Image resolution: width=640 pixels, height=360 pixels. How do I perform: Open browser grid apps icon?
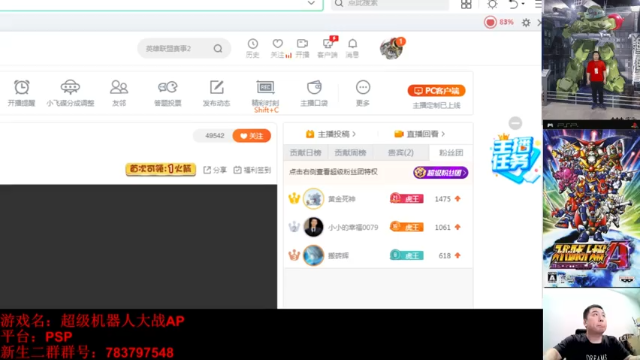[466, 4]
